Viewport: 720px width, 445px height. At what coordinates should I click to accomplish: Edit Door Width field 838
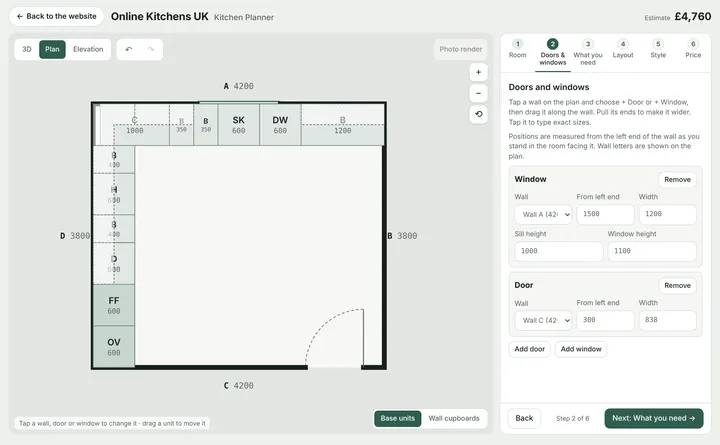[667, 321]
